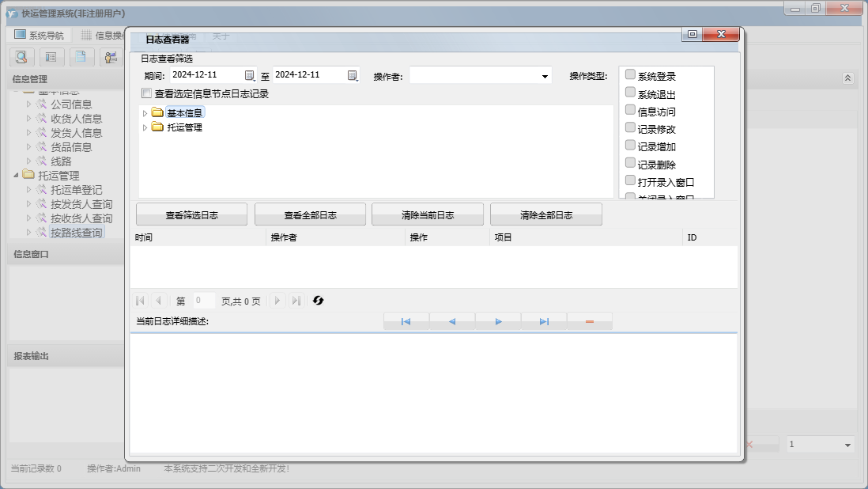Tick the 记录增加 operation type
The width and height of the screenshot is (868, 489).
pyautogui.click(x=630, y=145)
